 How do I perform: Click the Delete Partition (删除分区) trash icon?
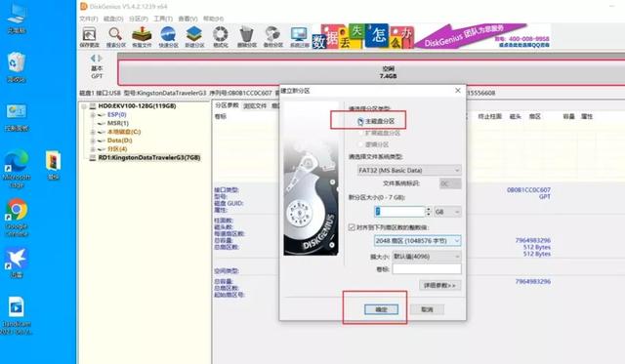247,37
